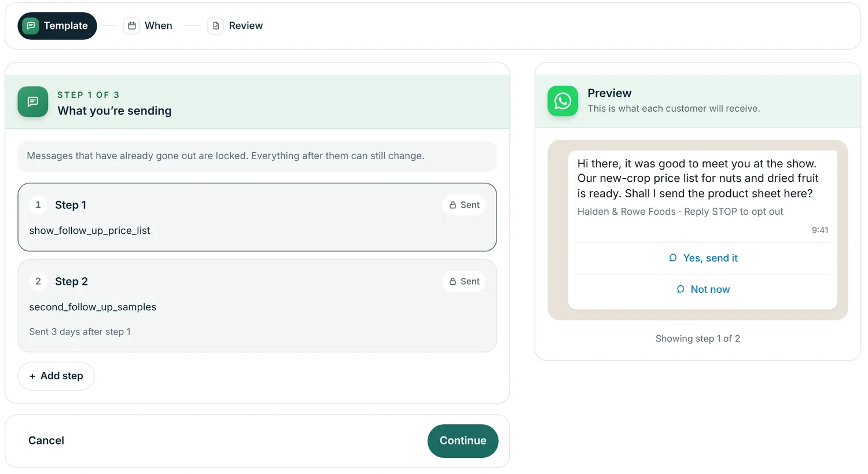The width and height of the screenshot is (868, 474).
Task: Click the lock icon on Step 1
Action: pyautogui.click(x=453, y=205)
